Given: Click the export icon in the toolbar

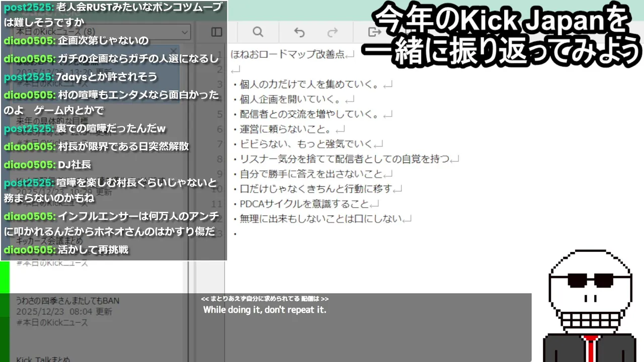Looking at the screenshot, I should point(373,32).
